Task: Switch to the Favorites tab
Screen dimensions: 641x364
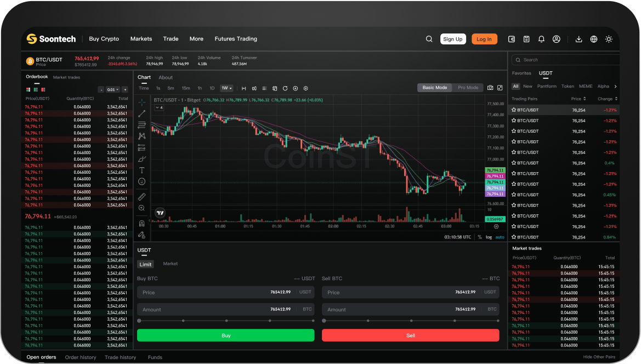Action: pos(521,73)
